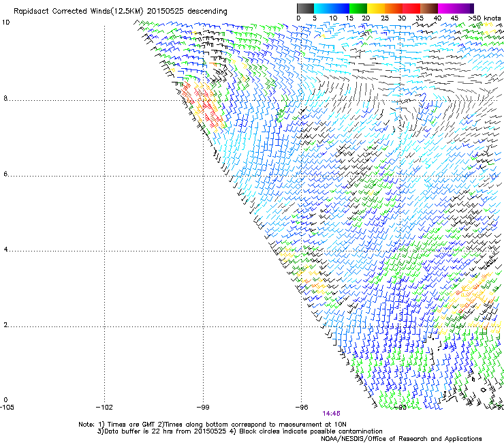Click the longitude axis label '-96'
Viewport: 504px width, 443px height.
pyautogui.click(x=302, y=408)
